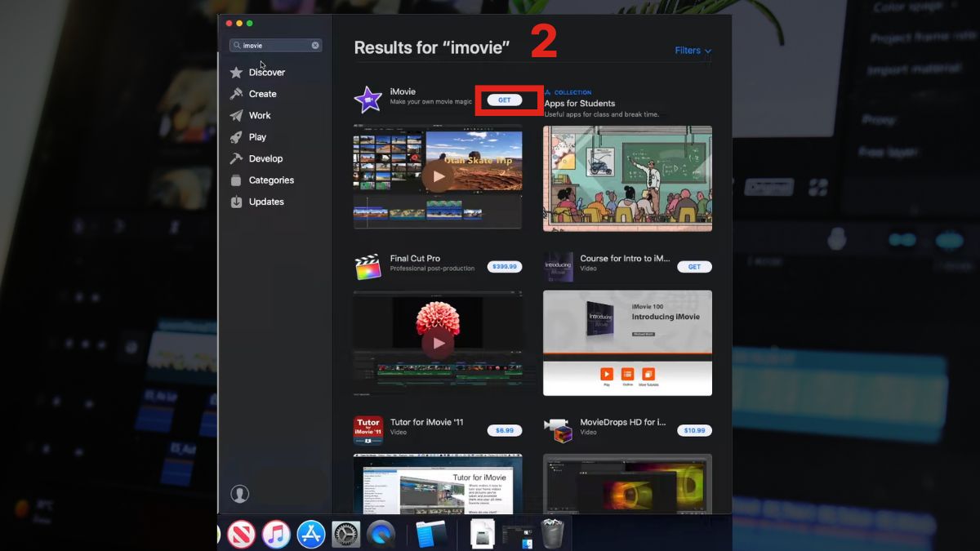
Task: Click GET for Course for Intro to iMovie
Action: coord(694,267)
